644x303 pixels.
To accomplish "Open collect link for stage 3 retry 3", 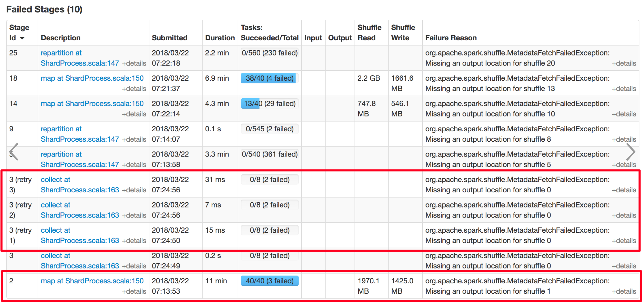I will [x=55, y=179].
